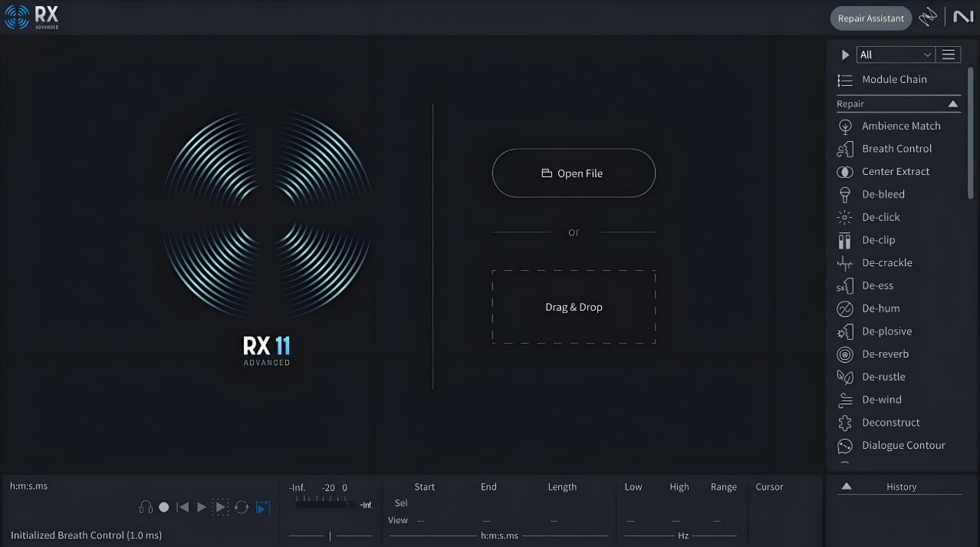Collapse the Repair section arrow
Viewport: 980px width, 547px height.
tap(953, 104)
